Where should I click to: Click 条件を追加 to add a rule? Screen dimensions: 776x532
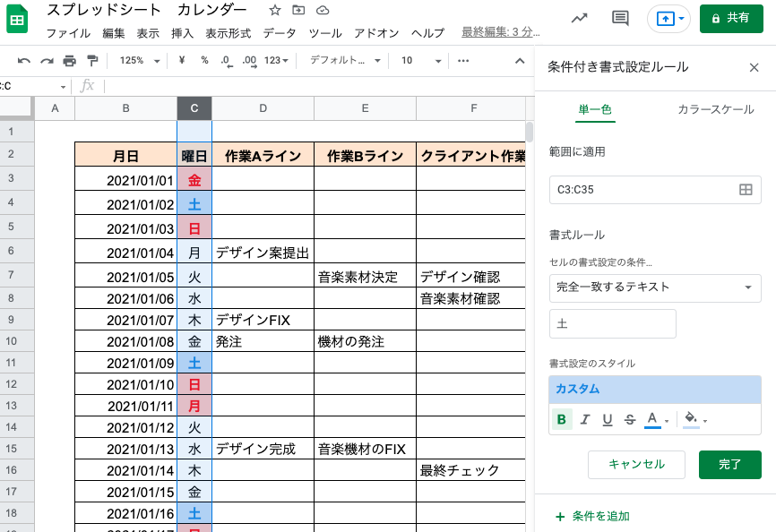coord(592,516)
